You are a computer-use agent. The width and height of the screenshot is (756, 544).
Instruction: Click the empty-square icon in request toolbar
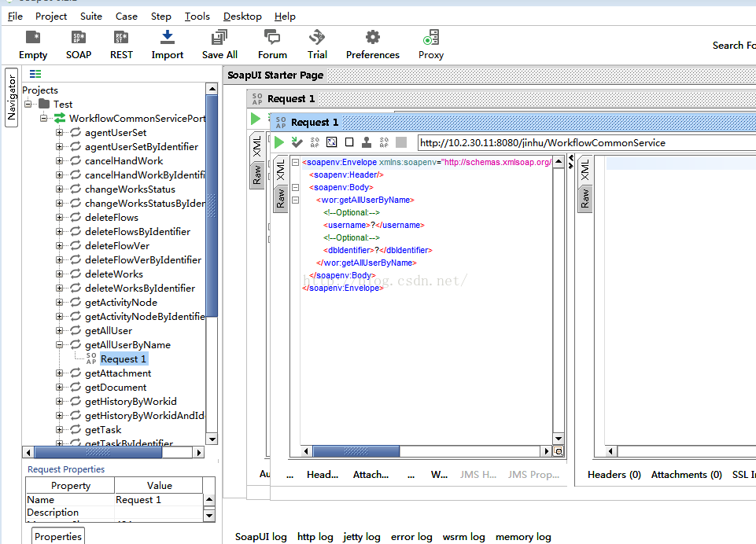point(349,142)
